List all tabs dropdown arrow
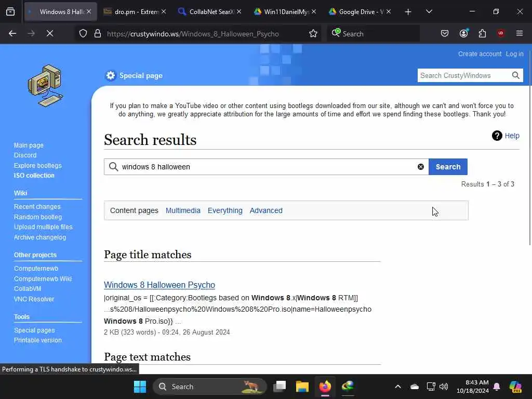This screenshot has height=399, width=532. tap(429, 11)
